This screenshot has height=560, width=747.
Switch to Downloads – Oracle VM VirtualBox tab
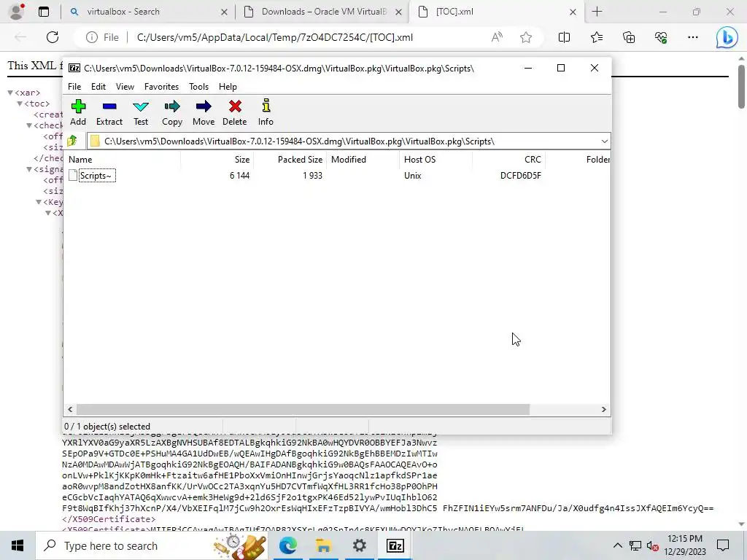coord(323,12)
